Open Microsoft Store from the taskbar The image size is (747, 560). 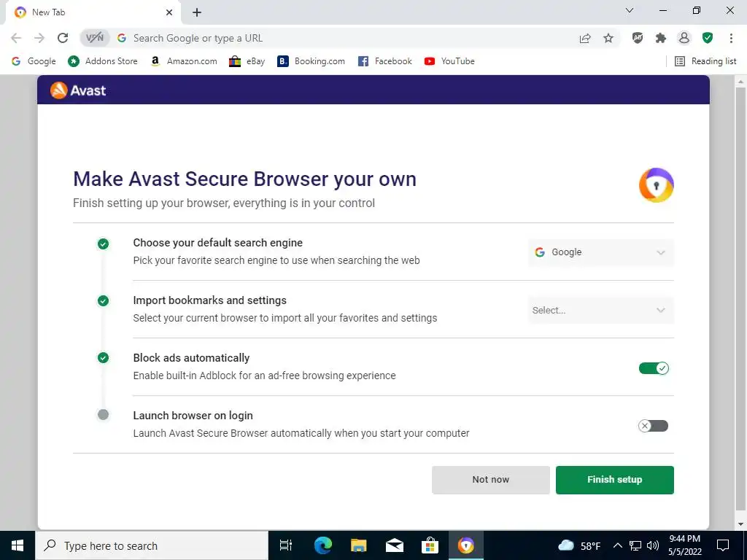coord(430,545)
